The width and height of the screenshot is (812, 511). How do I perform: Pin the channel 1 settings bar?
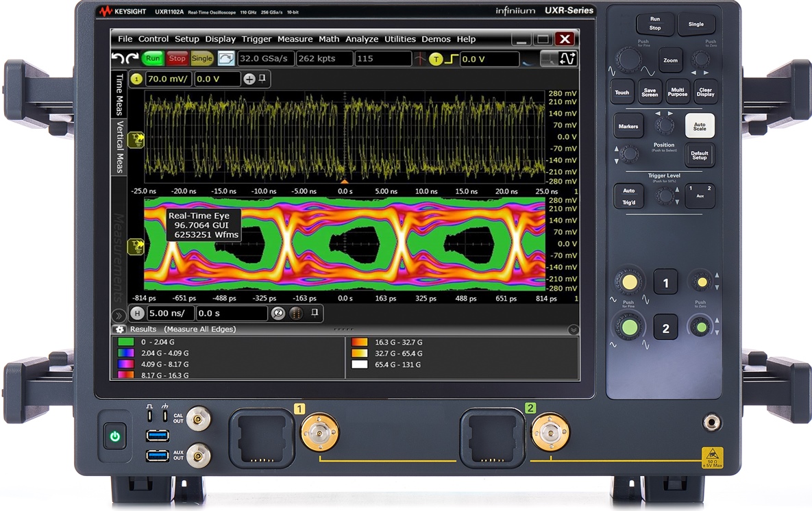click(x=262, y=79)
